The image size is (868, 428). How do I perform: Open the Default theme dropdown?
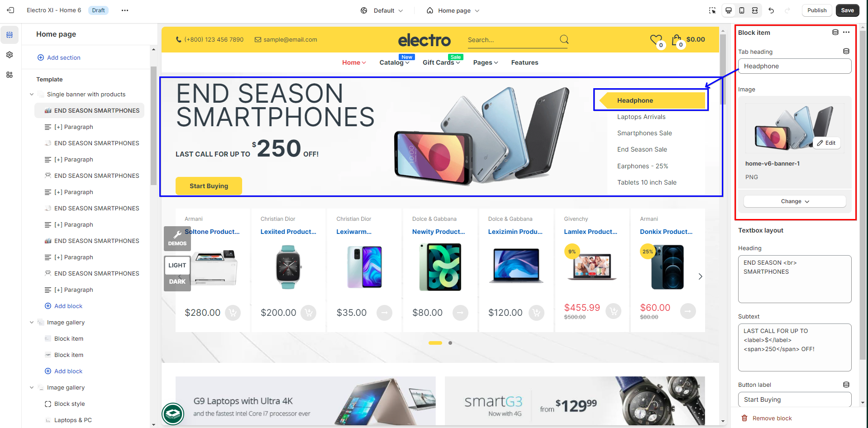(382, 10)
